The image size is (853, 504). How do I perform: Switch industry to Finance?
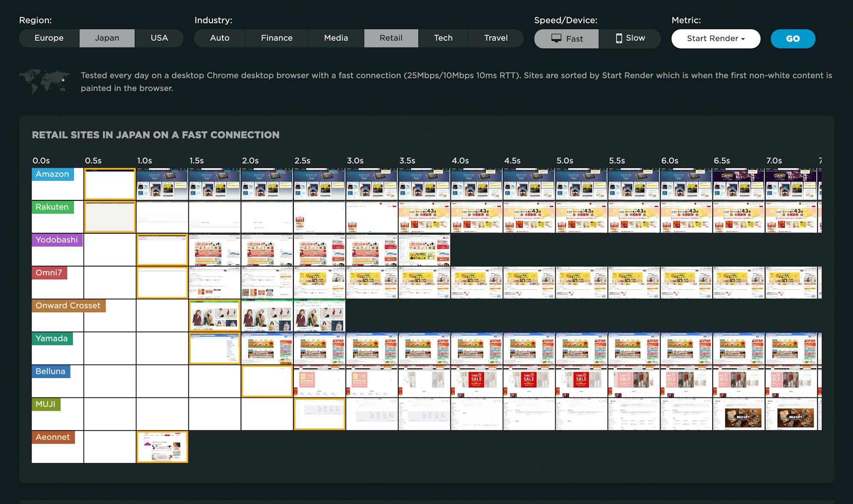[x=277, y=38]
